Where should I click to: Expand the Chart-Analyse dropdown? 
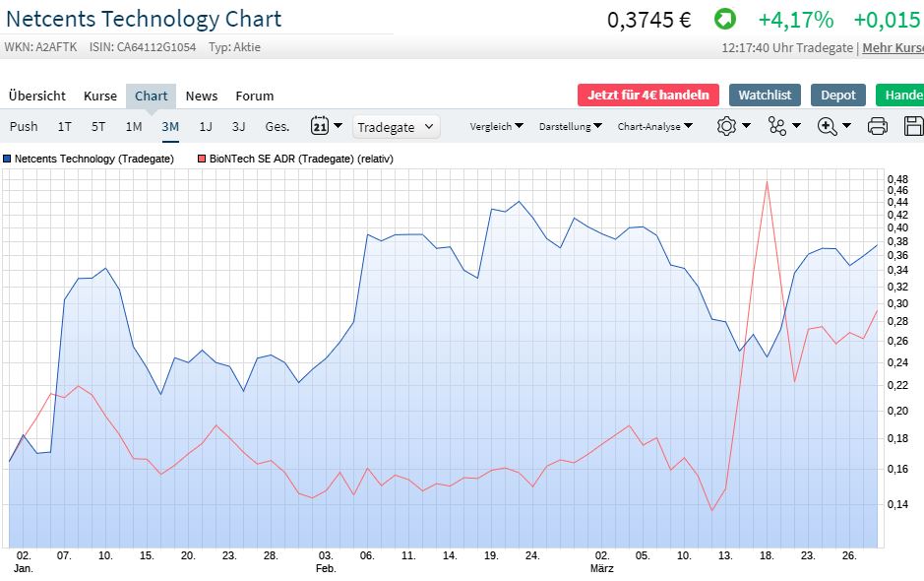coord(654,126)
